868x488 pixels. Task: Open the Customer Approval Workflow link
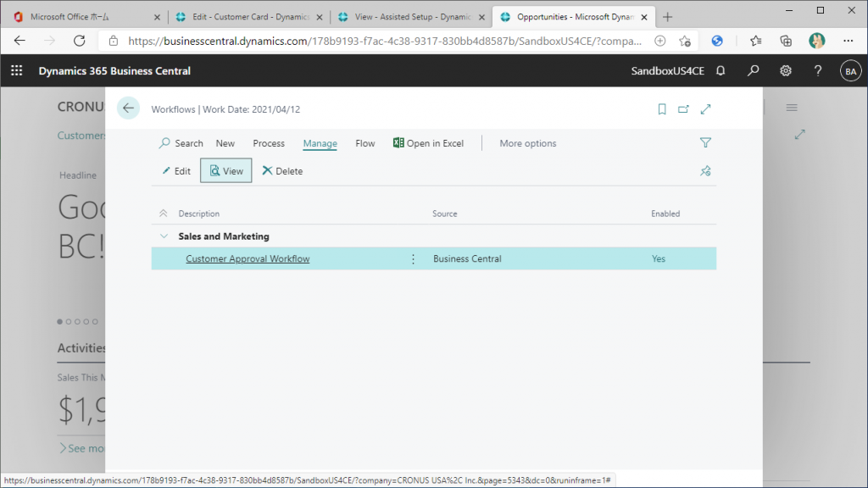point(248,259)
